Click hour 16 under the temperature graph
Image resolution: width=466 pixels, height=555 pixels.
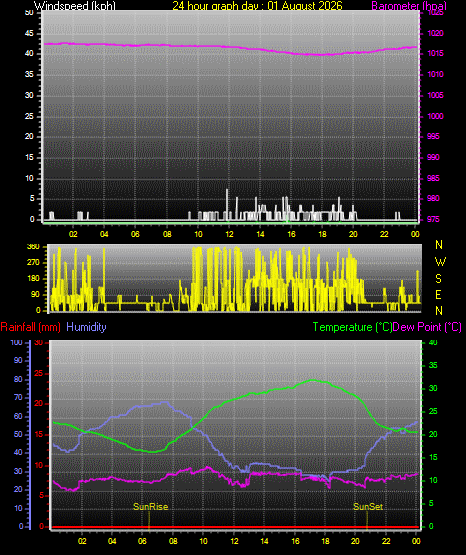(295, 542)
